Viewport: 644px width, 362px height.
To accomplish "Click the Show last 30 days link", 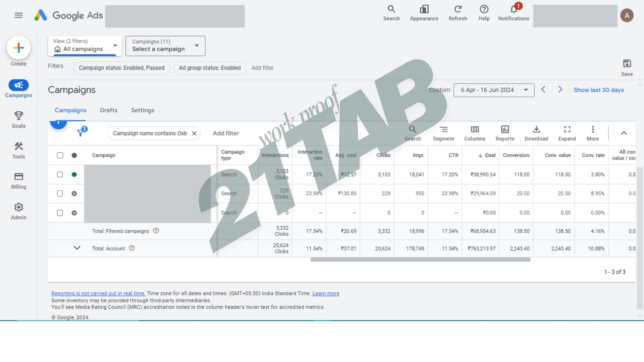I will click(598, 90).
